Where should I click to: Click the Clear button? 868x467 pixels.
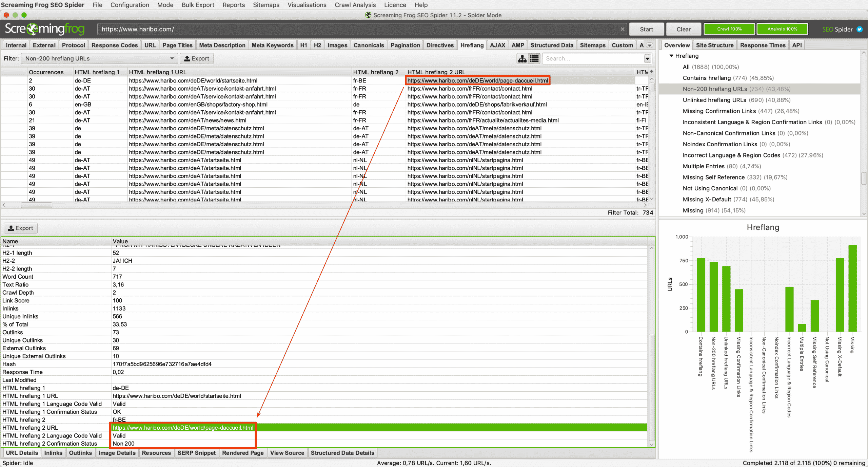[684, 29]
